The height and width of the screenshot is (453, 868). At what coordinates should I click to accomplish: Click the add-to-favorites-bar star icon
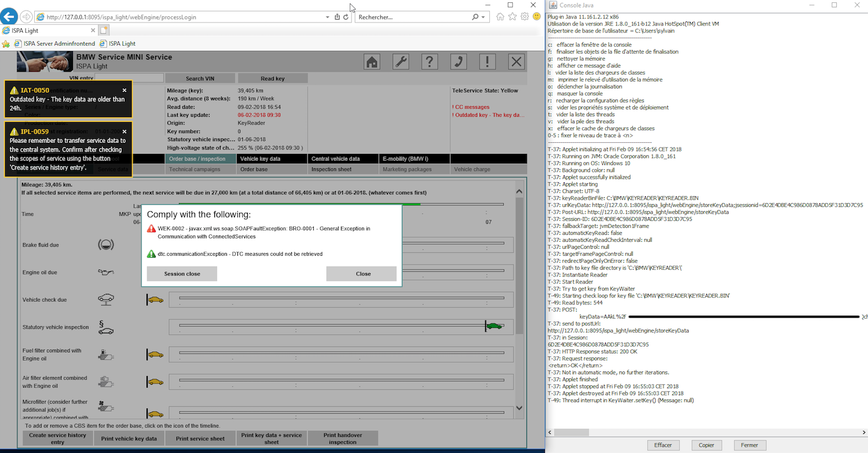[x=6, y=43]
